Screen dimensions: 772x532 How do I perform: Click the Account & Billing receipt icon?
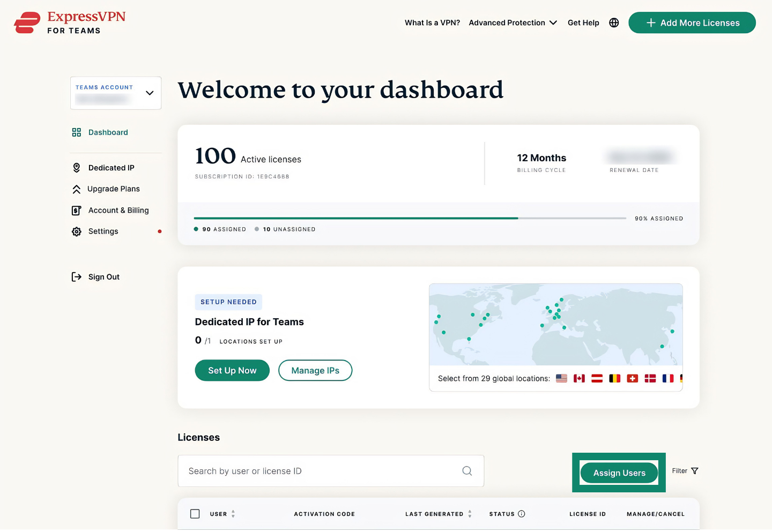[x=77, y=211]
